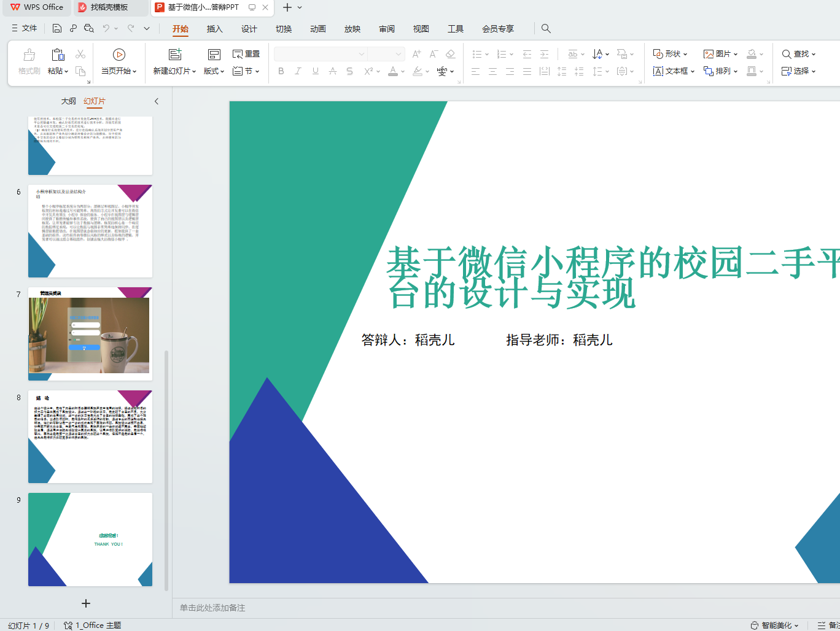Open the 文件 menu
This screenshot has width=840, height=631.
[x=25, y=28]
